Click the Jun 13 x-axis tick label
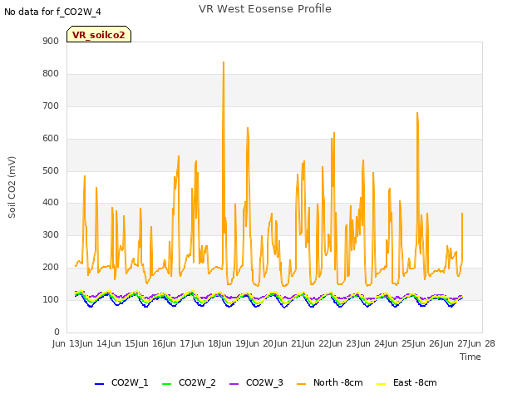532x399 pixels. [x=67, y=343]
